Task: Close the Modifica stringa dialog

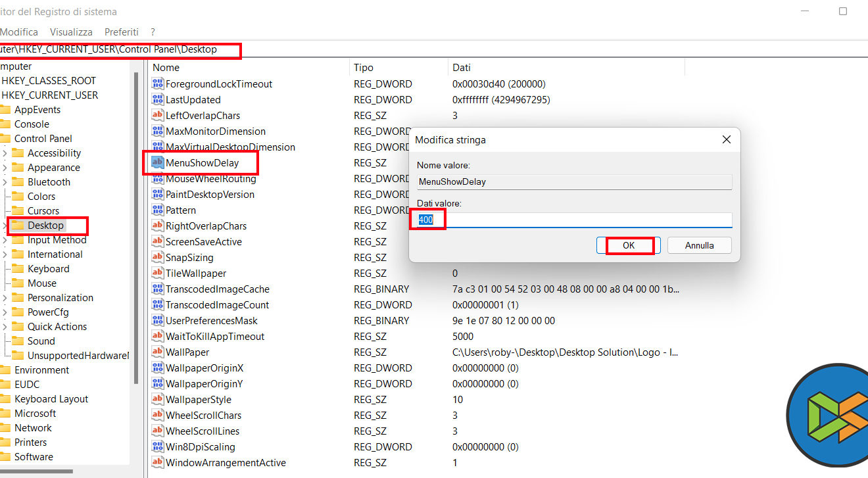Action: point(726,140)
